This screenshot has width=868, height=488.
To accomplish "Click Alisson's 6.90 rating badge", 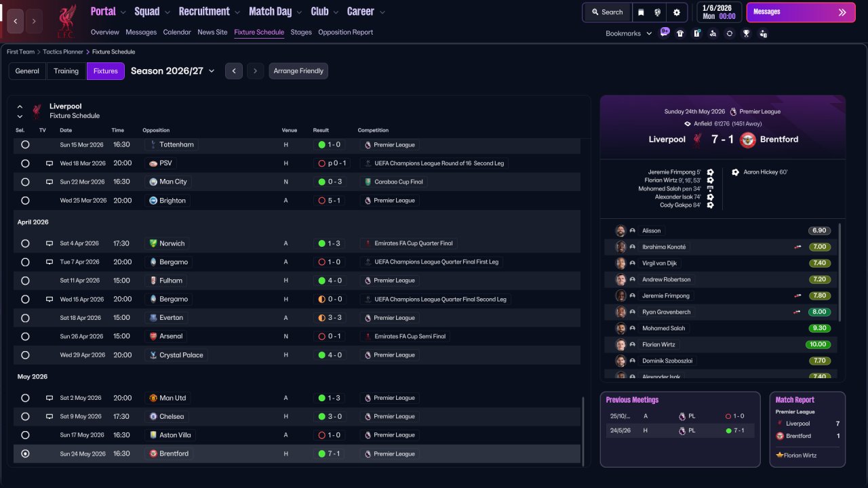I will tap(820, 230).
